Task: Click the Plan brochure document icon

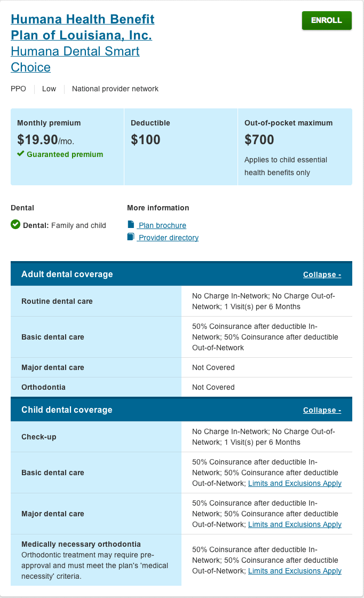Action: (130, 224)
